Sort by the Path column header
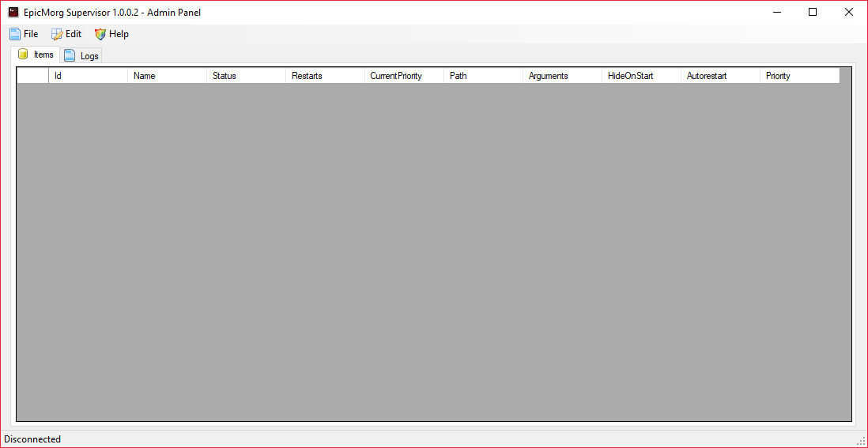The height and width of the screenshot is (448, 868). 483,77
